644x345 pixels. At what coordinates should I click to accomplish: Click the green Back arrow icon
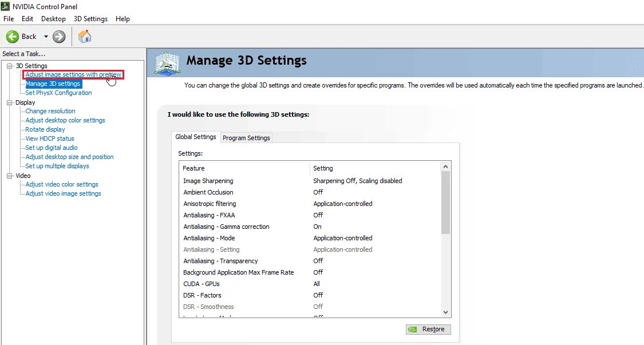point(13,37)
